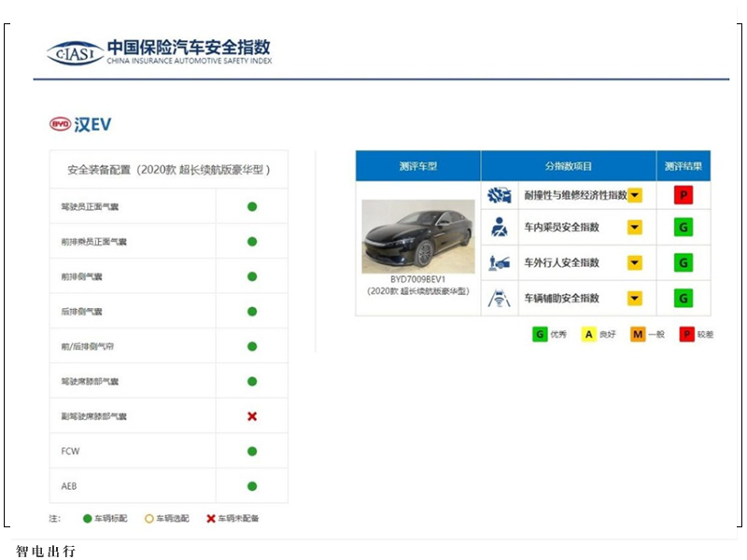Click the C-IASI logo at top
The image size is (747, 560).
(76, 53)
